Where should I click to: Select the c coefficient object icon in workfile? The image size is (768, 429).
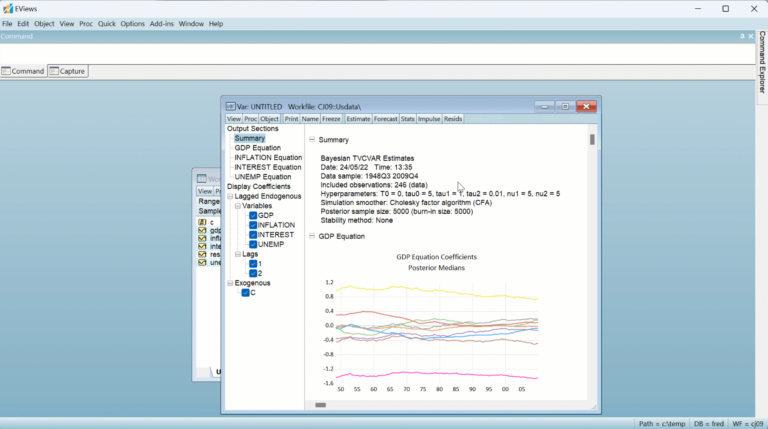pos(202,222)
